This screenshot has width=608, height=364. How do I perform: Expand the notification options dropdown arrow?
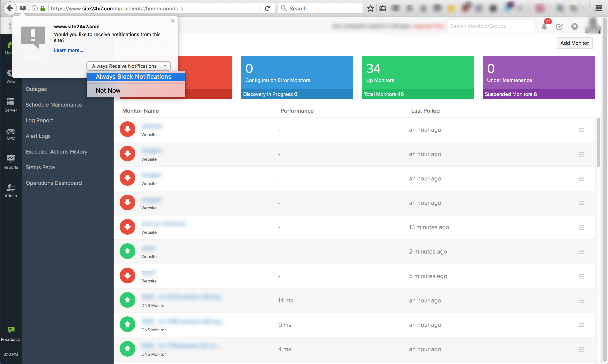pos(165,66)
